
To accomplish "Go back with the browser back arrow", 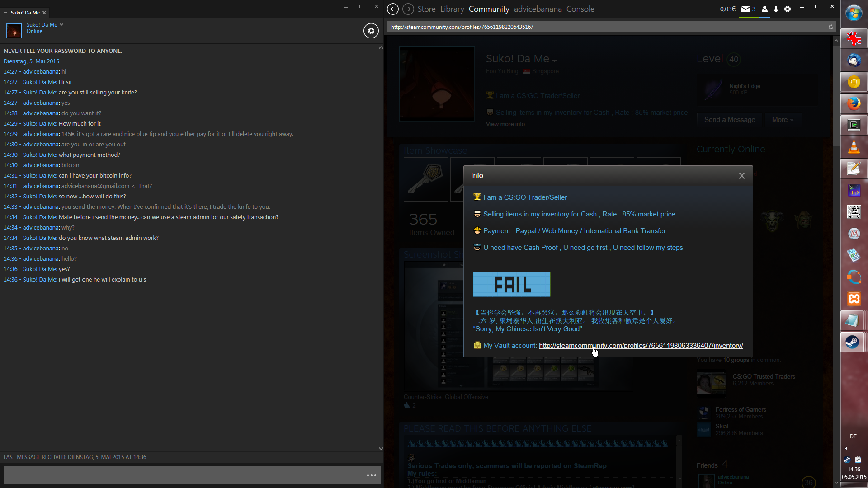I will pos(393,9).
